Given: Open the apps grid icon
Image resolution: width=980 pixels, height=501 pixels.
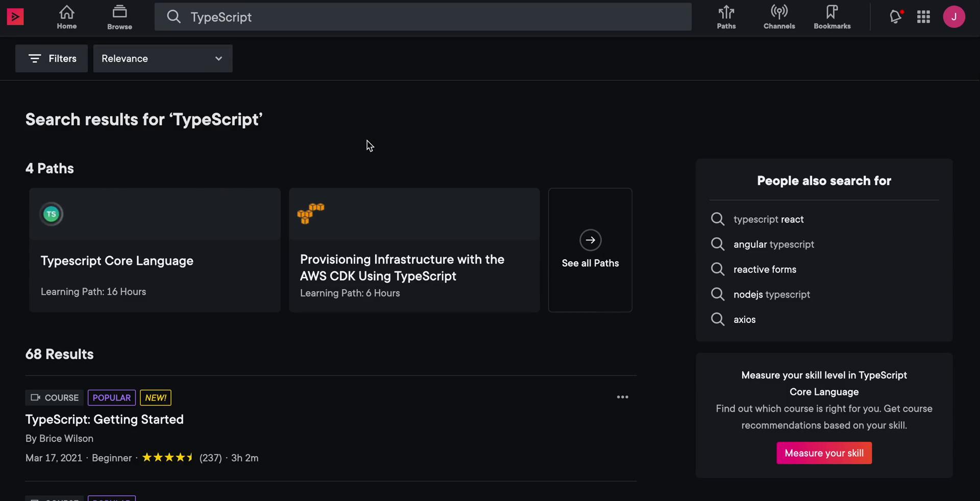Looking at the screenshot, I should point(923,17).
